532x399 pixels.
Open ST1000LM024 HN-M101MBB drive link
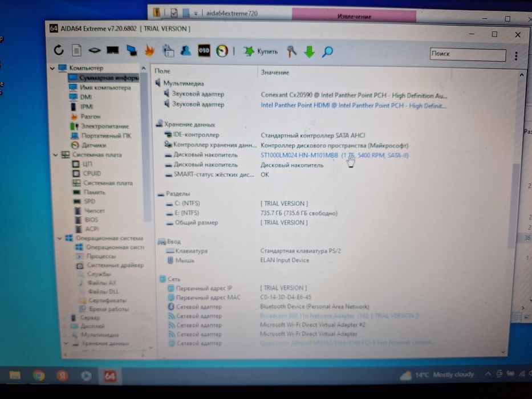[334, 156]
